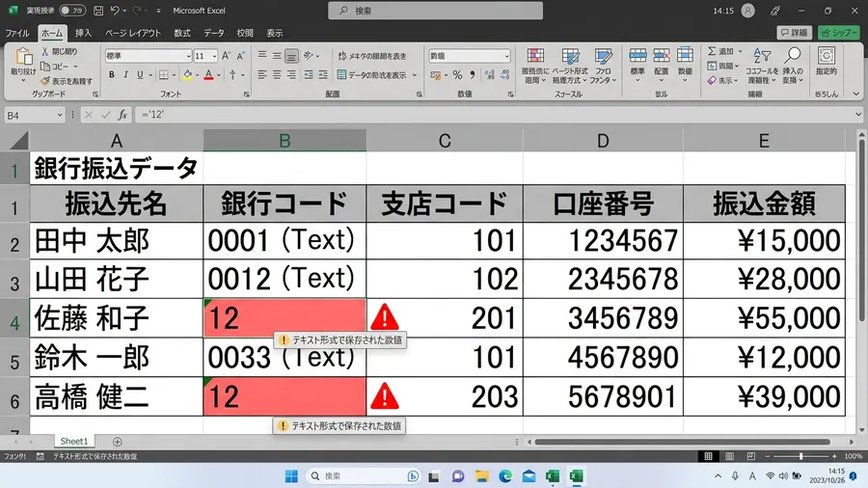This screenshot has height=488, width=868.
Task: Toggle Middle Align in the ribbon
Action: 277,55
